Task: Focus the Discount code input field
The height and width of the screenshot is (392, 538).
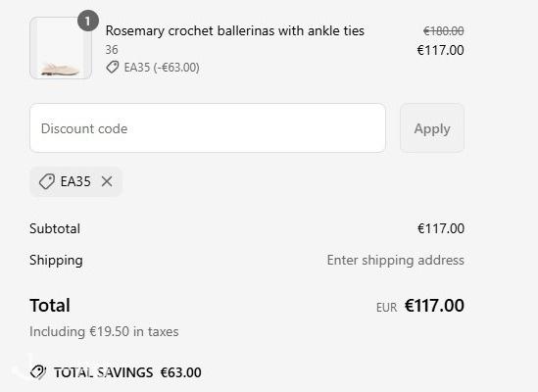Action: click(x=208, y=128)
